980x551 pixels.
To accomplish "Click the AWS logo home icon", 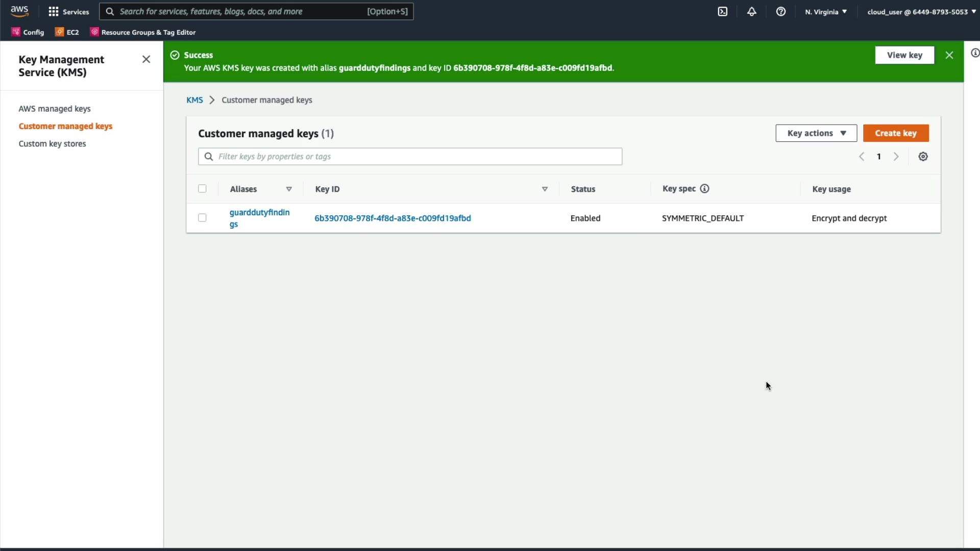I will pyautogui.click(x=19, y=11).
